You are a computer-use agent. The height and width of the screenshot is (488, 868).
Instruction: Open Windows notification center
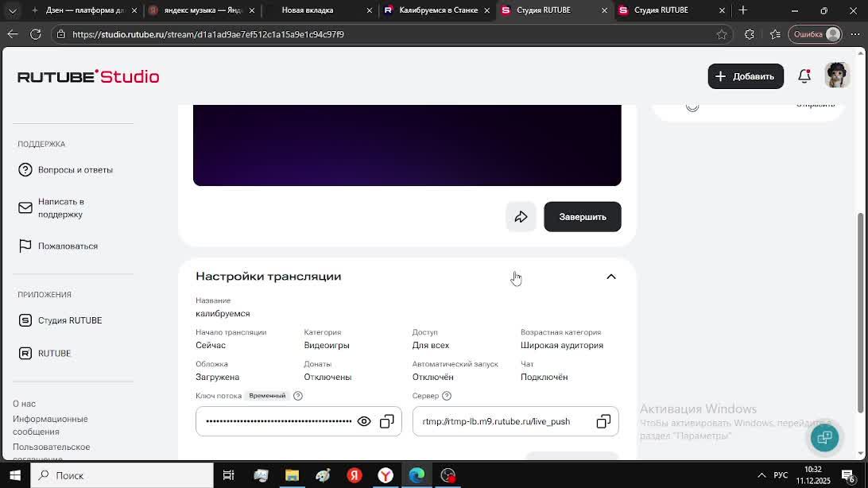coord(849,475)
